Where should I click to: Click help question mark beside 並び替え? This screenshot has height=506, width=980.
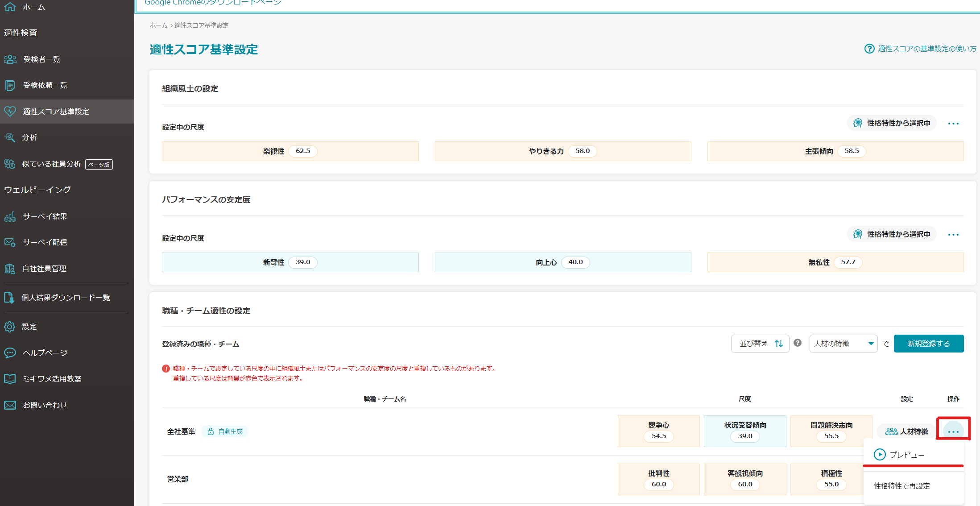(x=798, y=343)
